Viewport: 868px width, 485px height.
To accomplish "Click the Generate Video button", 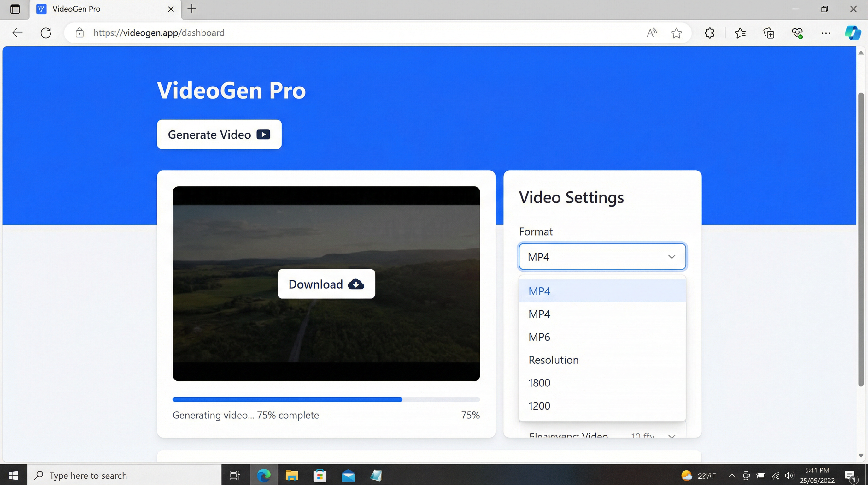I will pyautogui.click(x=219, y=134).
